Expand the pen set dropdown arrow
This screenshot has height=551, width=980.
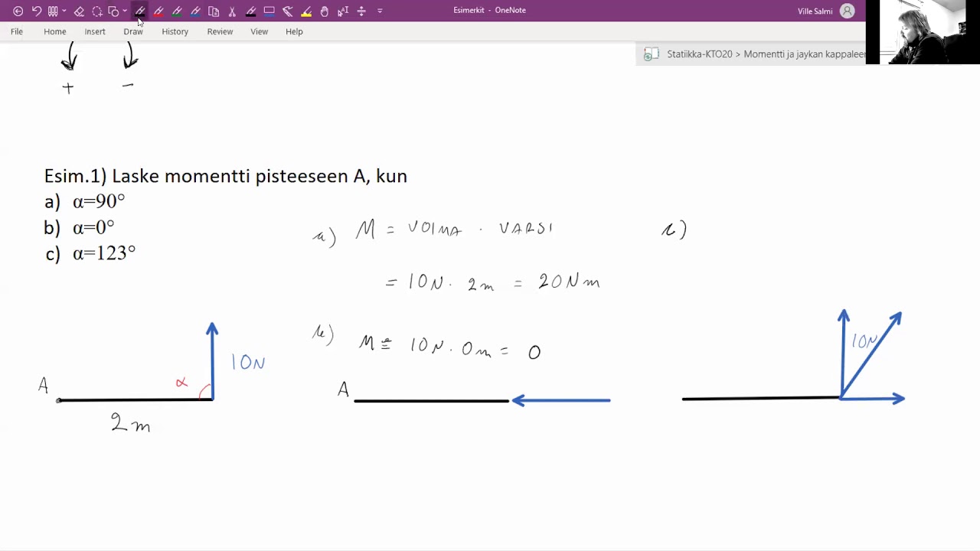point(64,11)
